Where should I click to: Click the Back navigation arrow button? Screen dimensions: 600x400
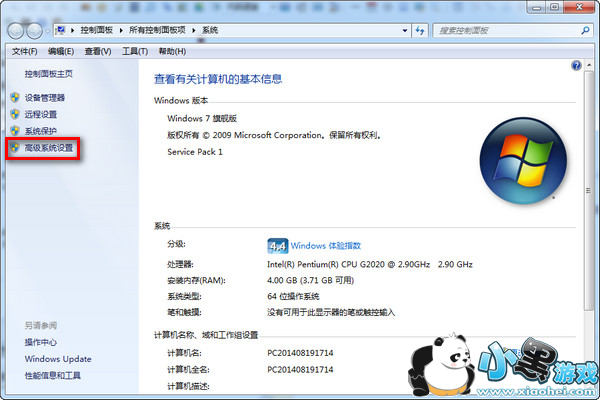click(16, 31)
